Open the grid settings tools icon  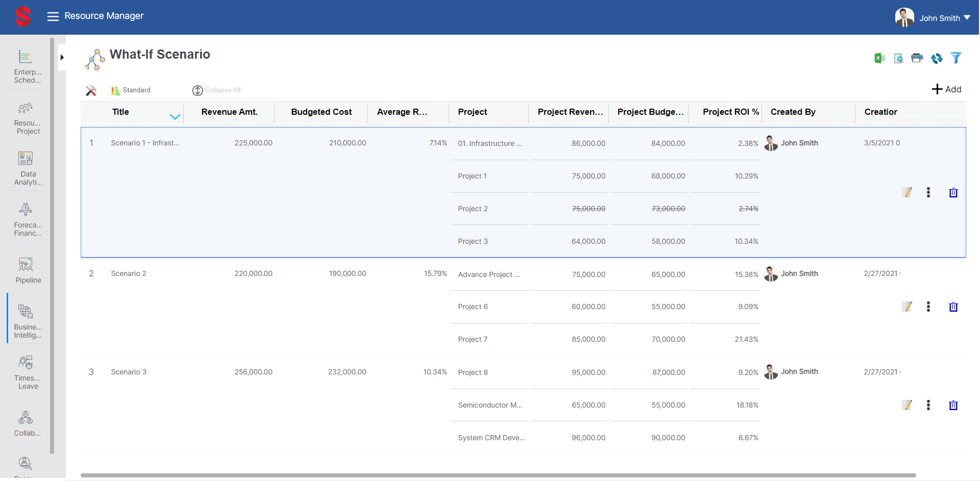(x=91, y=90)
